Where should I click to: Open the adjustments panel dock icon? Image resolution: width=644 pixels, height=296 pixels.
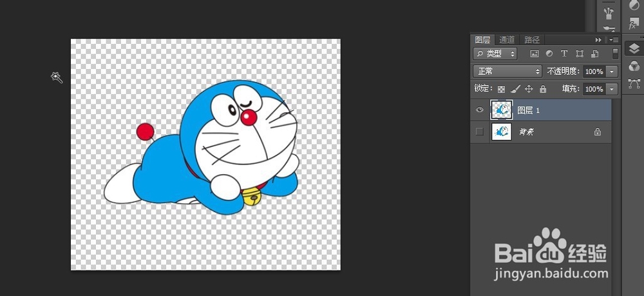tap(633, 5)
